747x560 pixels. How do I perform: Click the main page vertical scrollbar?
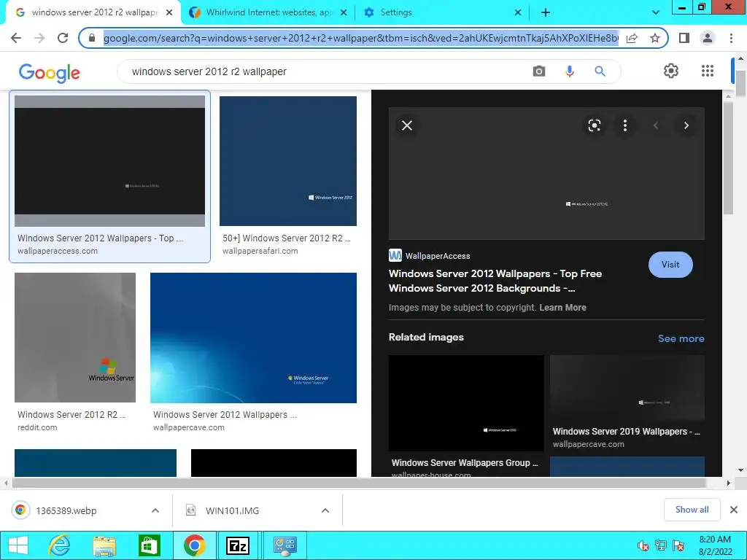740,84
